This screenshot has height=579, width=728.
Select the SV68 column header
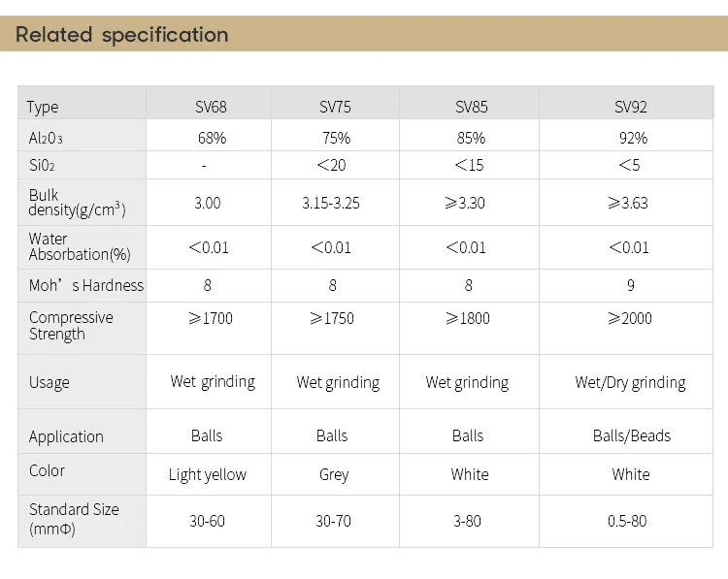click(x=208, y=107)
